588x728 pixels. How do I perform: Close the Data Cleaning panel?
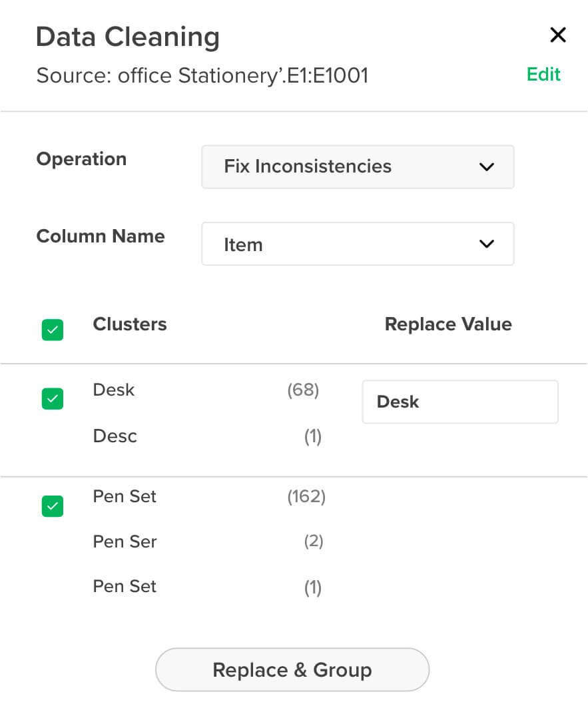pos(557,35)
